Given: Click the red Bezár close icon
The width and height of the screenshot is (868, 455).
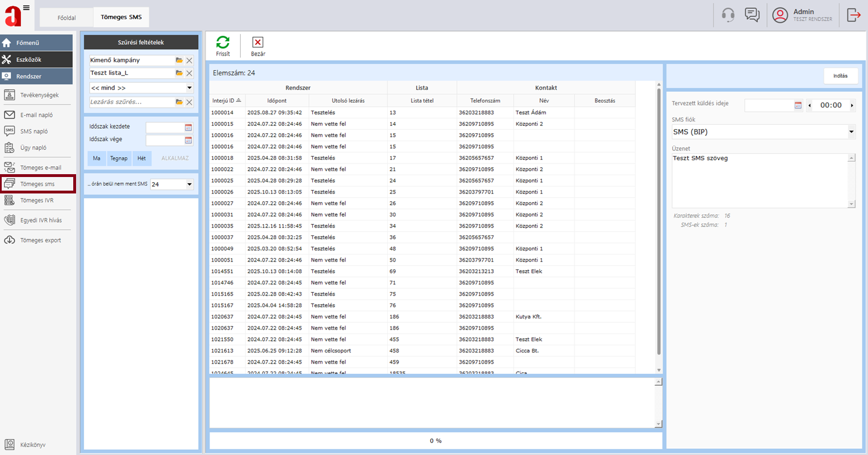Looking at the screenshot, I should point(258,43).
